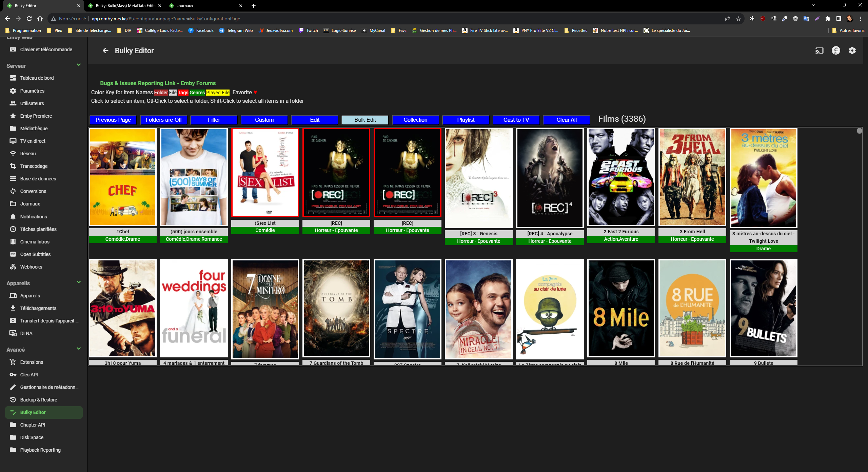Screen dimensions: 868x472
Task: Select Webhooks in the sidebar
Action: point(31,267)
